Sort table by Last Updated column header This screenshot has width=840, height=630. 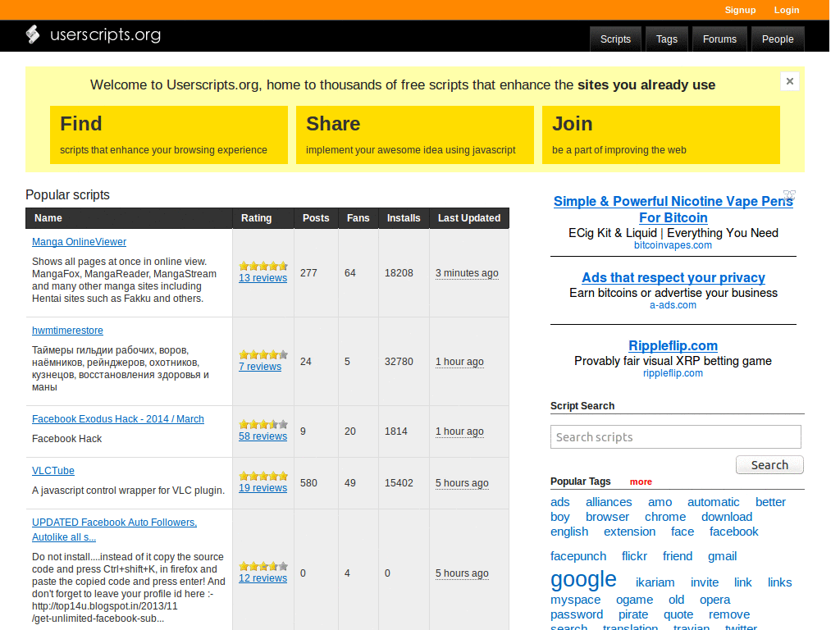[x=469, y=218]
